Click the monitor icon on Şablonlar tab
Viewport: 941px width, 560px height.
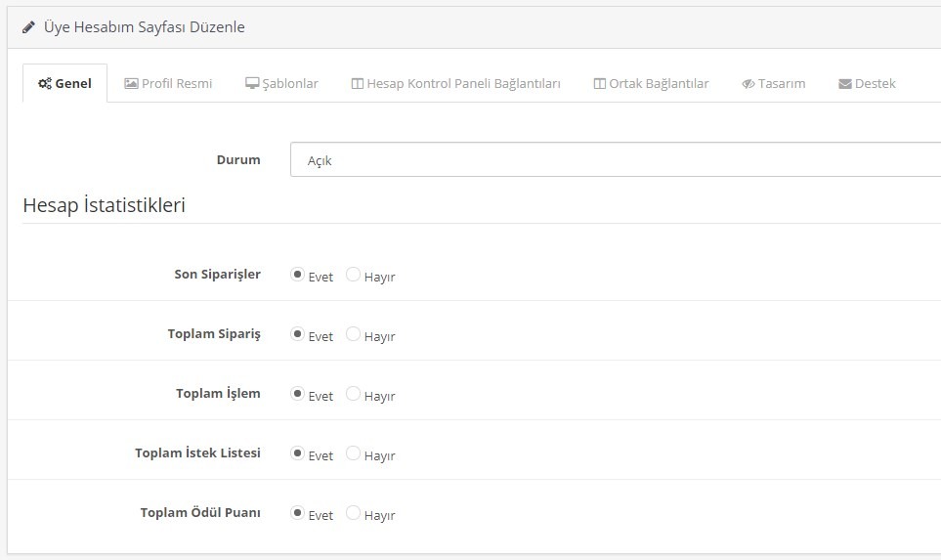pos(252,83)
